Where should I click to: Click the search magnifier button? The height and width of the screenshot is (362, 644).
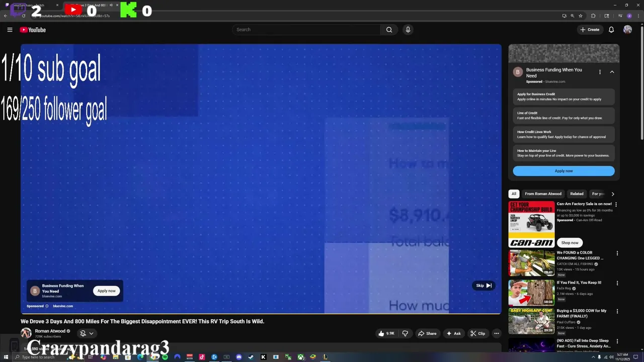pyautogui.click(x=389, y=30)
